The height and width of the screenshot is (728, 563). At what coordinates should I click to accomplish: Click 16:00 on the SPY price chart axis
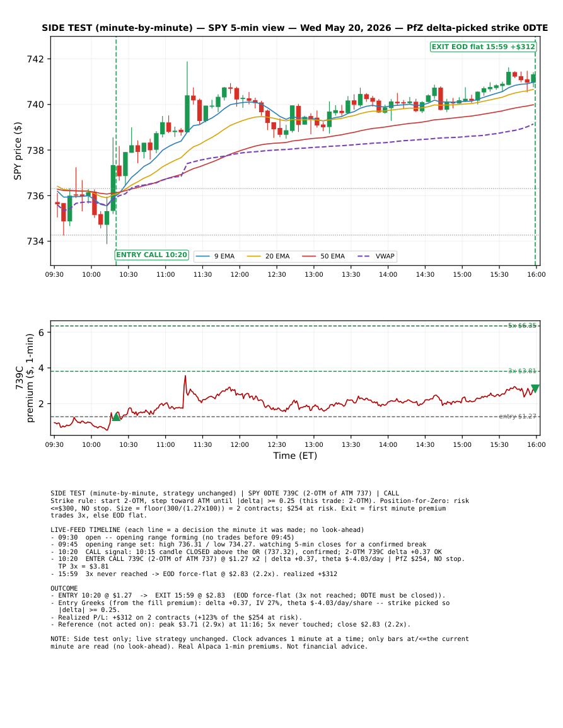[537, 274]
